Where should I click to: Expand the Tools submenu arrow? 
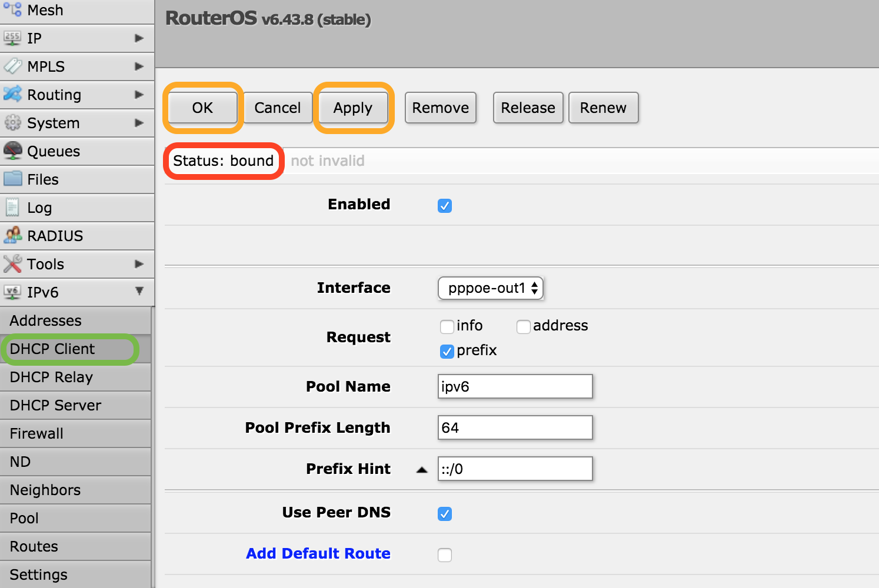139,264
